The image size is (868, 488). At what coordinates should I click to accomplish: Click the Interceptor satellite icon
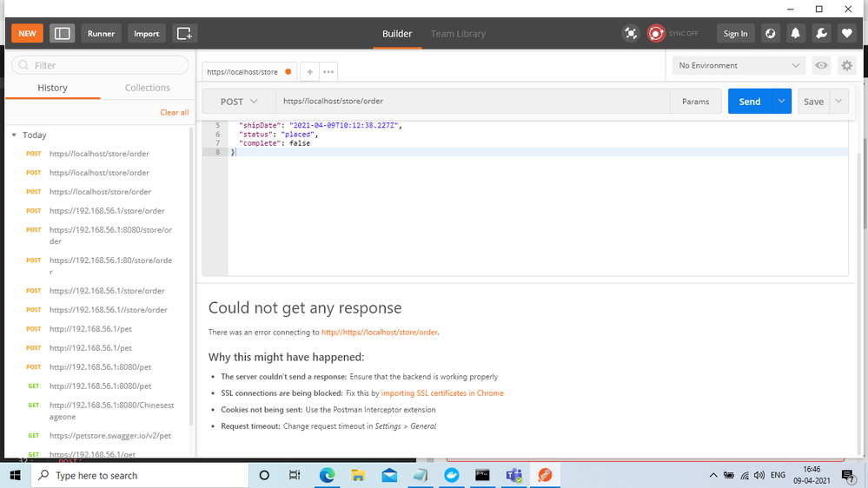[x=631, y=33]
